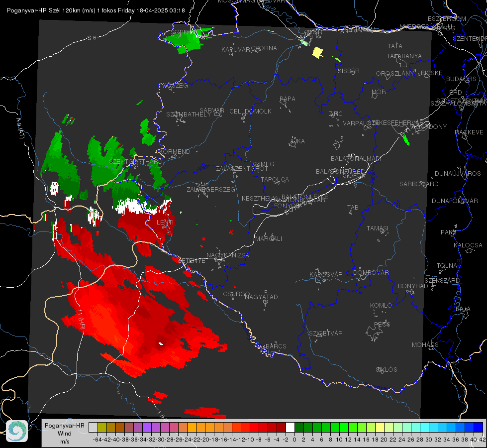Pick the deep blue swatch above 42
The width and height of the screenshot is (487, 448).
tap(479, 427)
